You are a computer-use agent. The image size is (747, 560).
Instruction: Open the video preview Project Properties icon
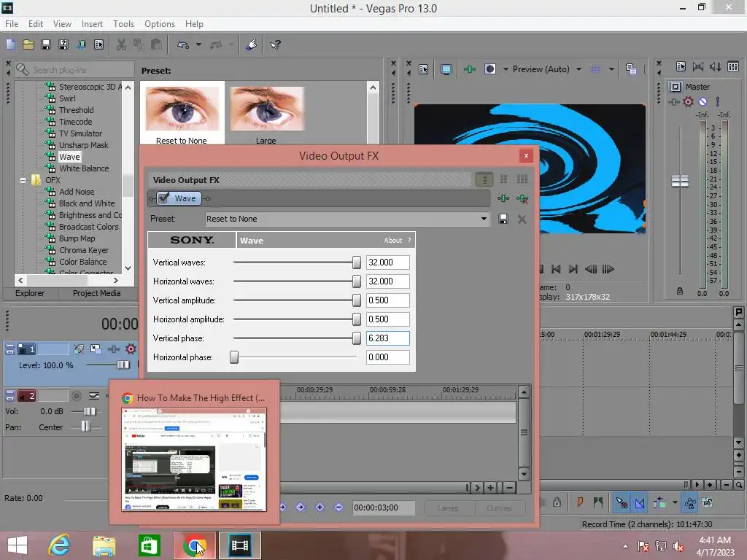pos(424,69)
